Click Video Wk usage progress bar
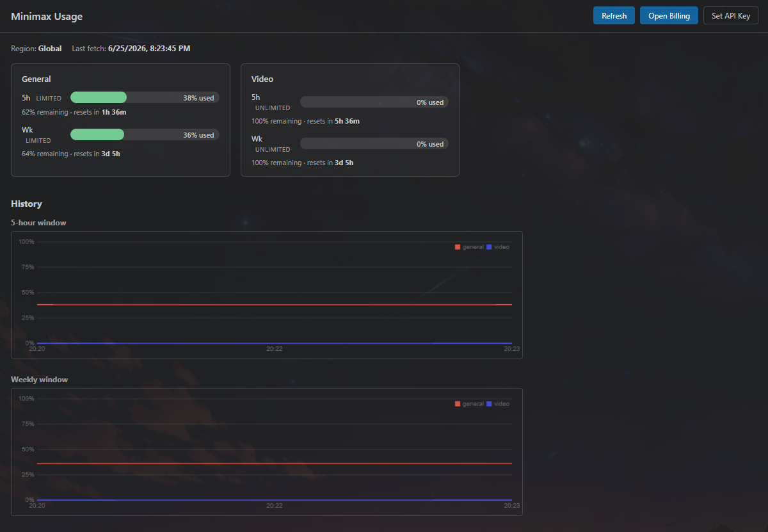This screenshot has width=768, height=532. click(374, 143)
